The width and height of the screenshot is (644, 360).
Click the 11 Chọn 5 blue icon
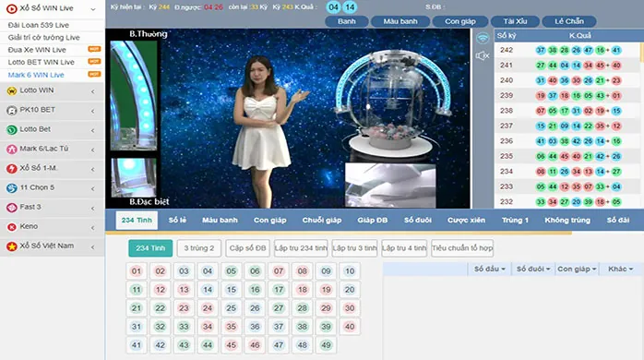(x=11, y=187)
